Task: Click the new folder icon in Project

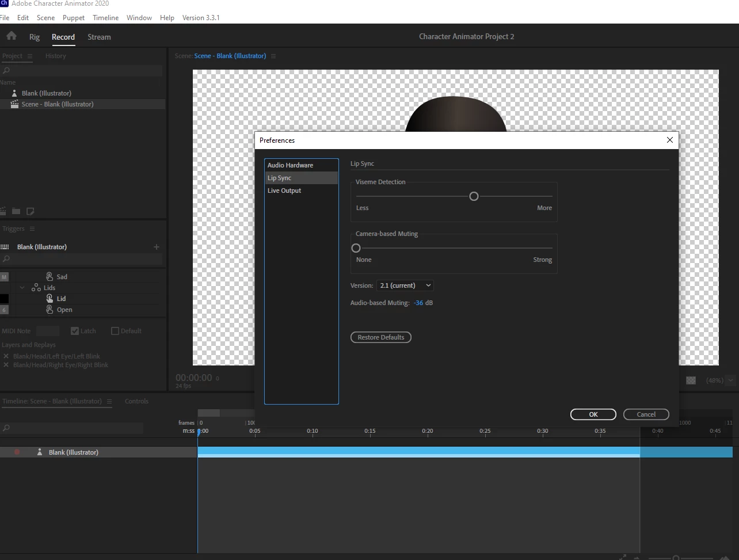Action: pyautogui.click(x=16, y=211)
